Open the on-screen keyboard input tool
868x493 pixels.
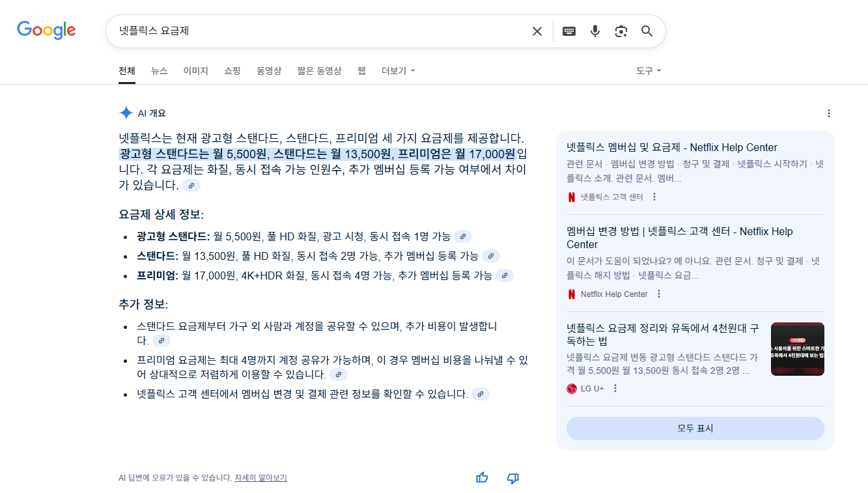click(569, 31)
